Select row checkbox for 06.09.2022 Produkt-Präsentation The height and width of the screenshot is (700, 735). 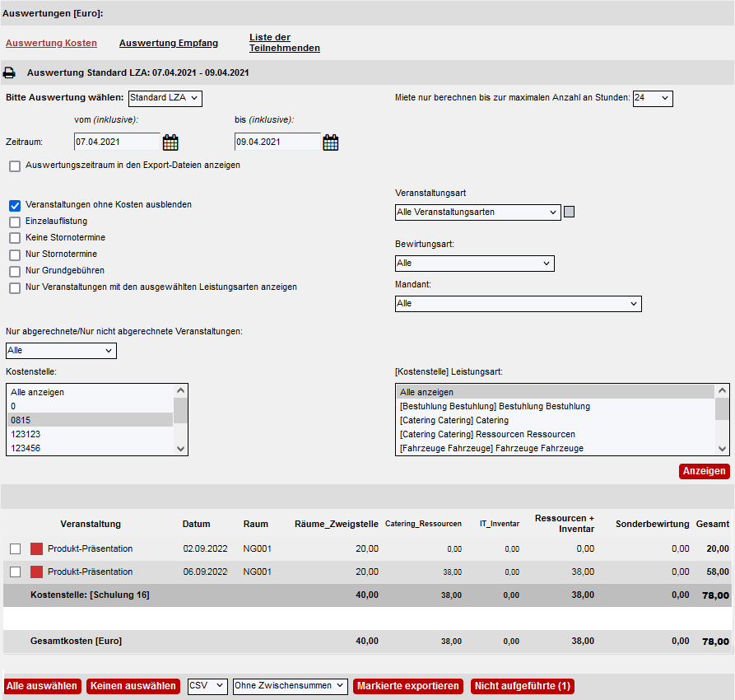point(15,572)
